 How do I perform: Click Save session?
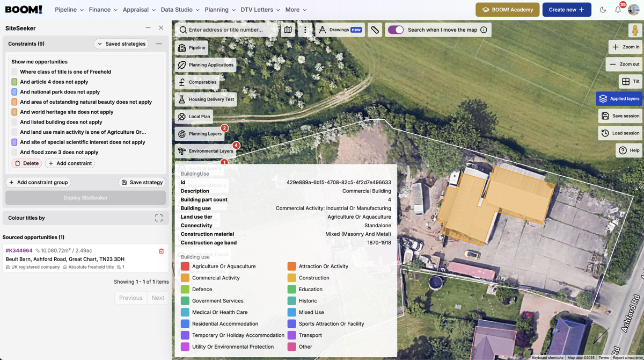[620, 116]
